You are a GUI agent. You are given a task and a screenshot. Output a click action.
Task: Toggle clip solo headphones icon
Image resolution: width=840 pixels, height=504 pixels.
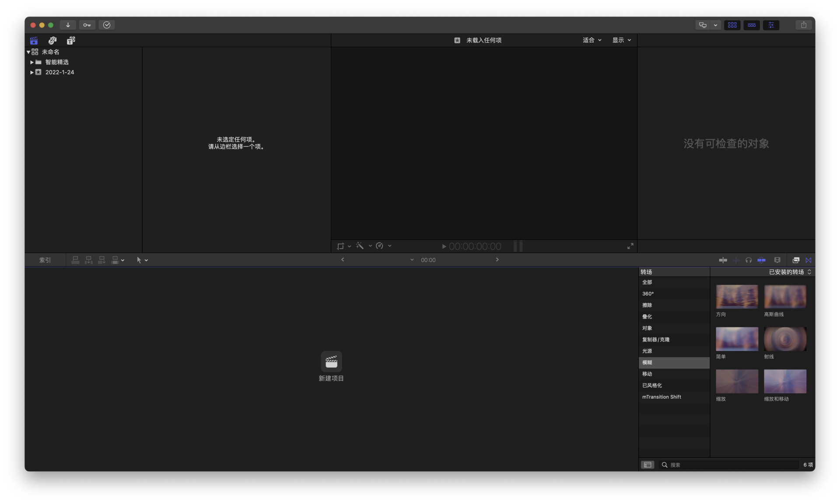click(749, 260)
